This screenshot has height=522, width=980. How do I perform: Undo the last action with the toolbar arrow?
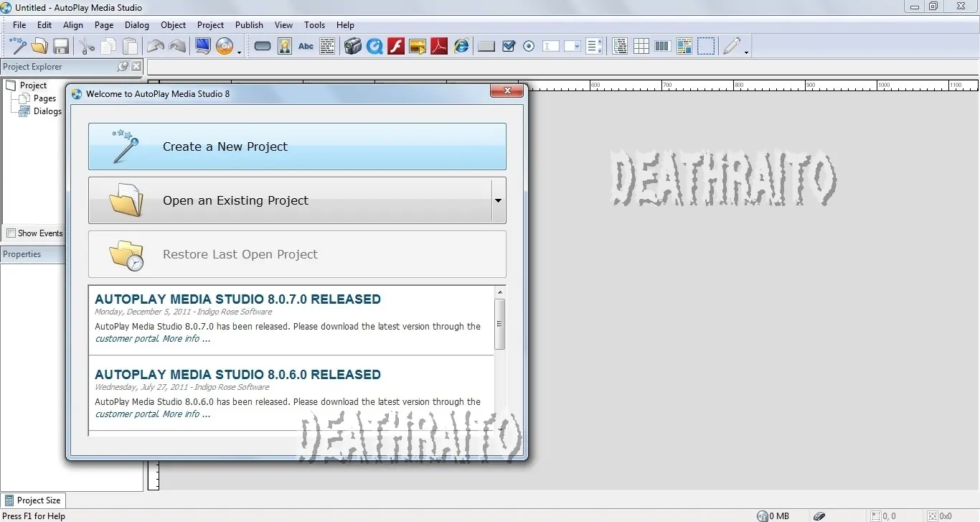click(156, 47)
